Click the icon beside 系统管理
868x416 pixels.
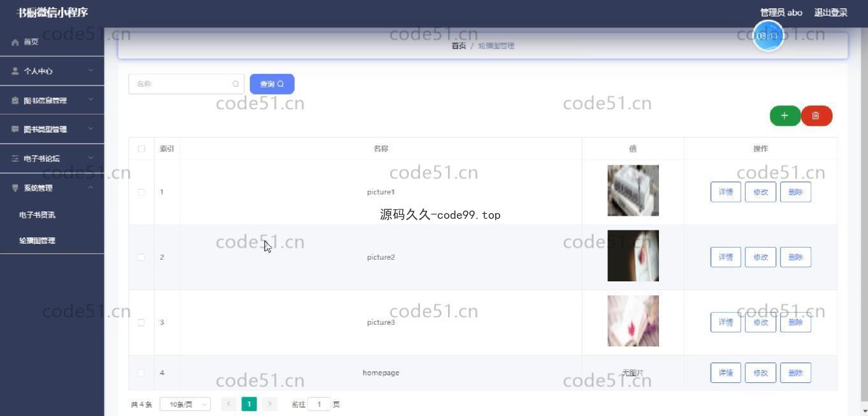pyautogui.click(x=15, y=188)
